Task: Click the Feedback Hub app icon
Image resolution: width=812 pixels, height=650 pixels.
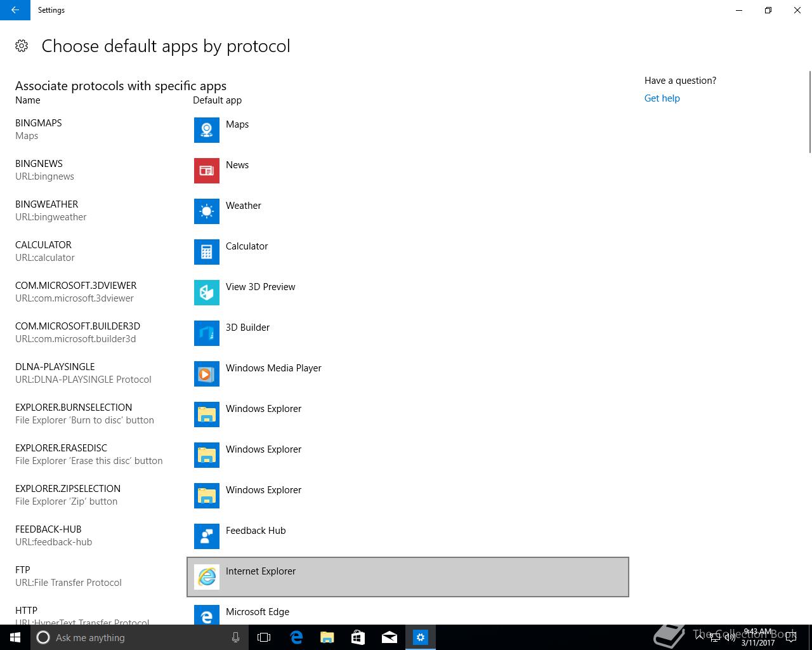Action: coord(207,536)
